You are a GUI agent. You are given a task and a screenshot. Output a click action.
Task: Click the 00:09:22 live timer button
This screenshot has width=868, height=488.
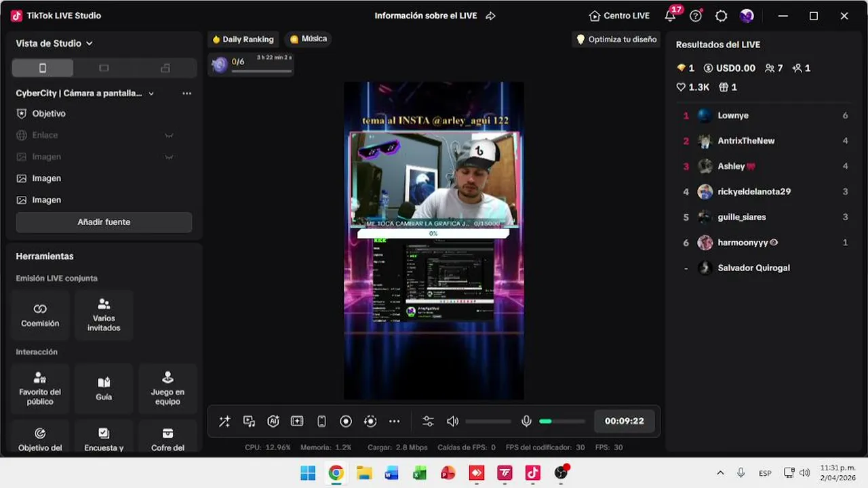[625, 421]
